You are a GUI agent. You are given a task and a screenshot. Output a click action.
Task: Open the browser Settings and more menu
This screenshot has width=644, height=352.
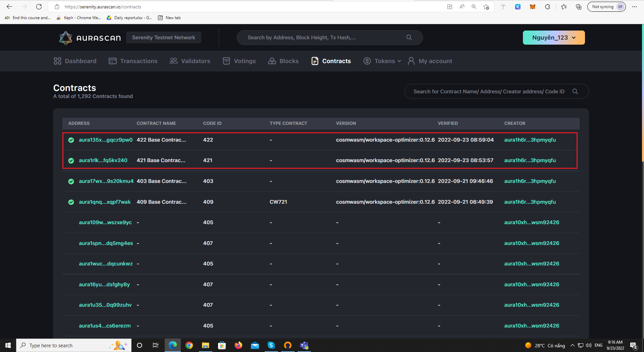(635, 6)
